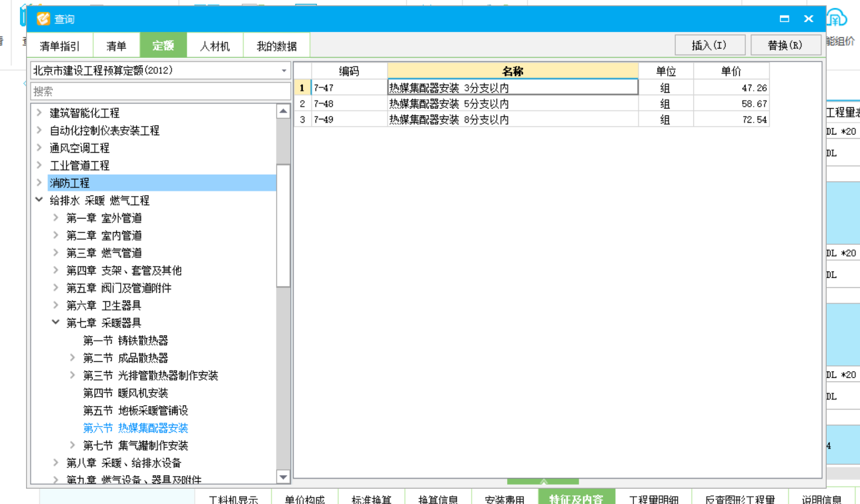The image size is (860, 504).
Task: Click the 单价 column header
Action: tap(731, 71)
